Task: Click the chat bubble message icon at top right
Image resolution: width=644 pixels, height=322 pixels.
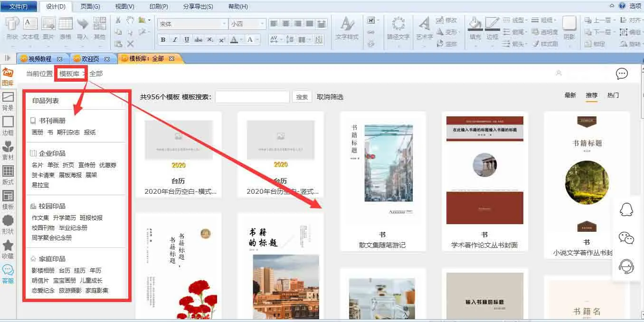Action: coord(622,74)
